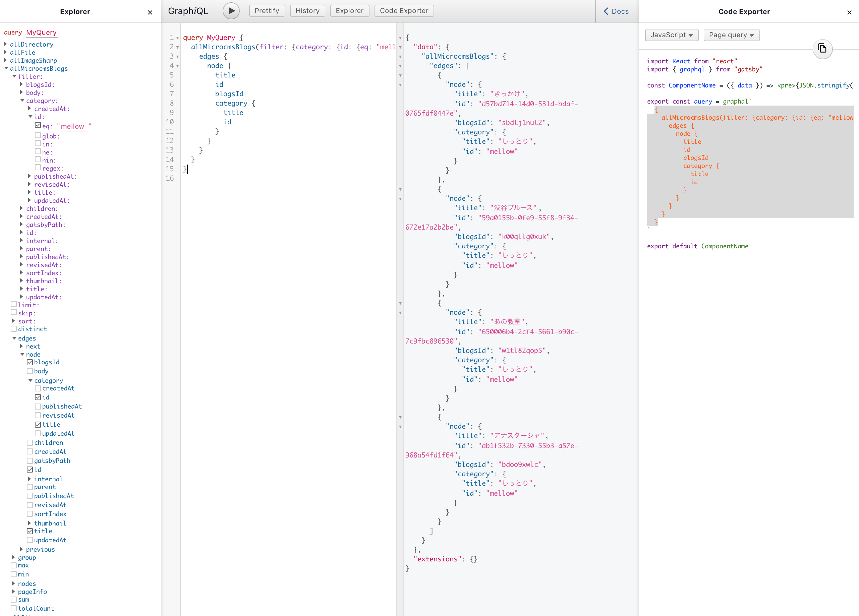Image resolution: width=859 pixels, height=616 pixels.
Task: Toggle the Explorer toolbar button
Action: click(349, 11)
